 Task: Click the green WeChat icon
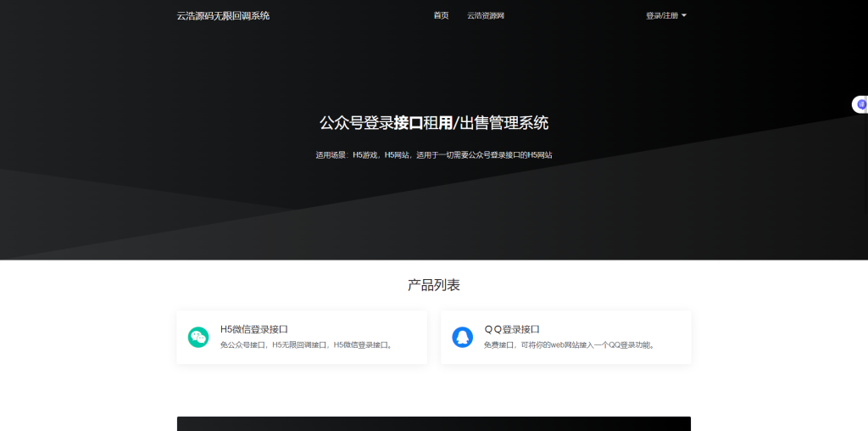[x=198, y=337]
